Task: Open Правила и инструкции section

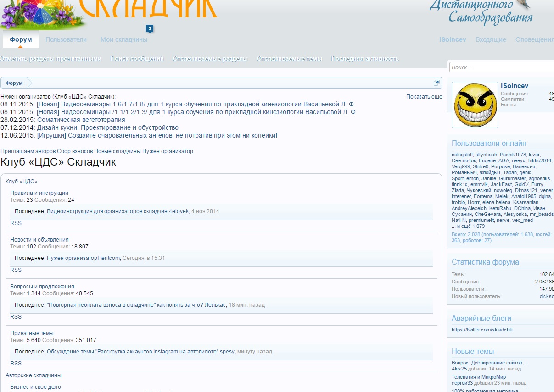Action: click(x=39, y=193)
